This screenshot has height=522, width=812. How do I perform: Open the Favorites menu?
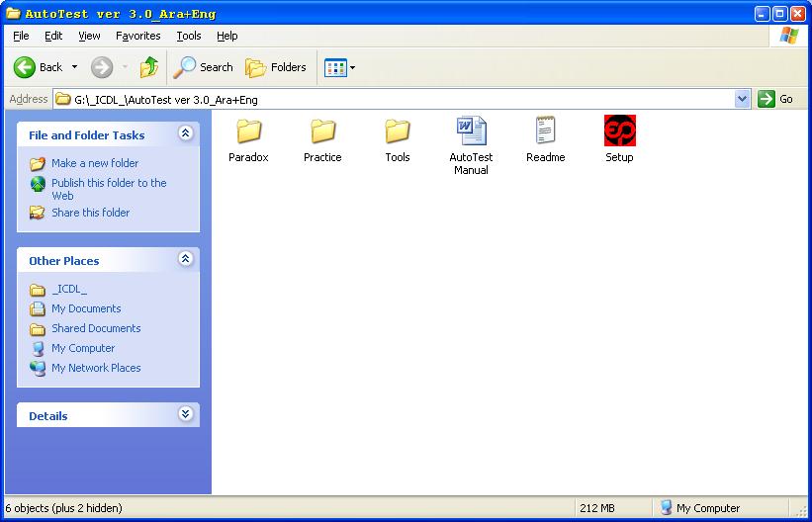[138, 36]
